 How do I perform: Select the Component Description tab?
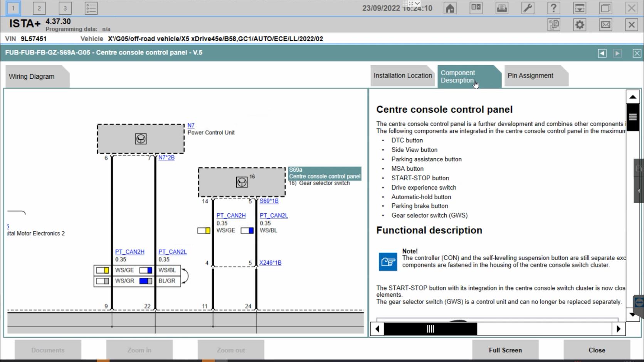tap(469, 76)
